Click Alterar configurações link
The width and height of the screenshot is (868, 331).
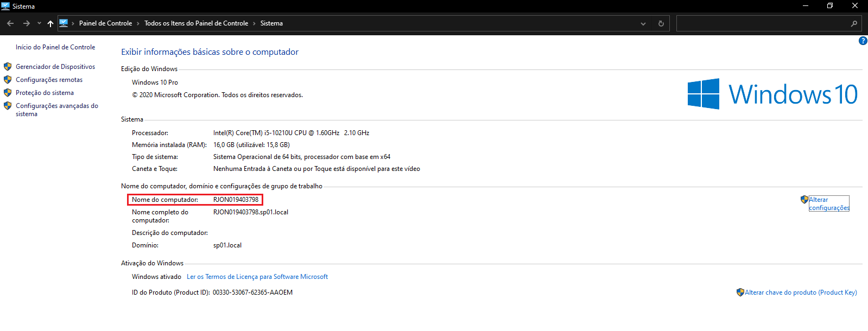click(x=829, y=203)
